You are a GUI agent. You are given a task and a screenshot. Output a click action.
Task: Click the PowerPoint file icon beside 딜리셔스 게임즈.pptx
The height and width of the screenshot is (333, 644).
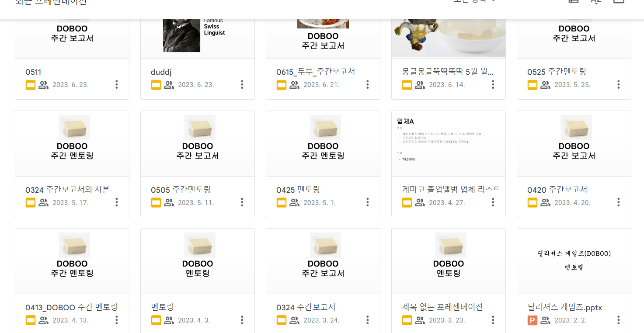tap(532, 320)
